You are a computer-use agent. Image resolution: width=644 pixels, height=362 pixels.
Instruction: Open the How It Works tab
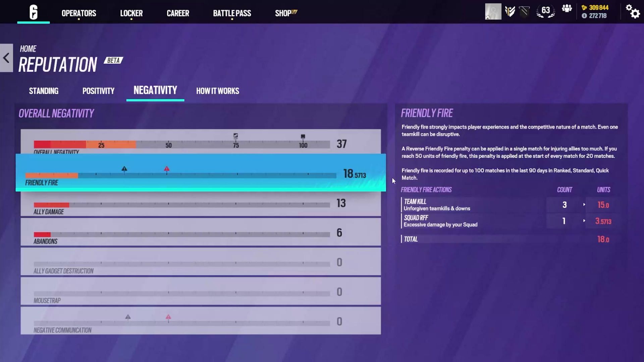coord(217,90)
